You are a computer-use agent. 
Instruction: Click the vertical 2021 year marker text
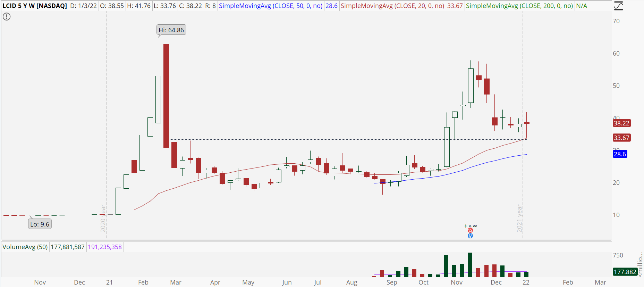point(519,219)
